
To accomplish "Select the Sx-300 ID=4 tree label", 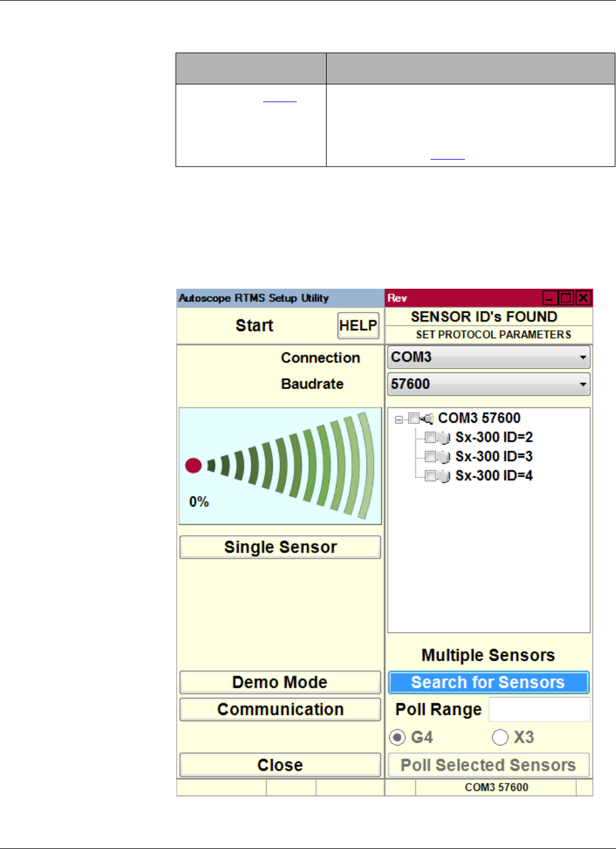I will point(494,475).
